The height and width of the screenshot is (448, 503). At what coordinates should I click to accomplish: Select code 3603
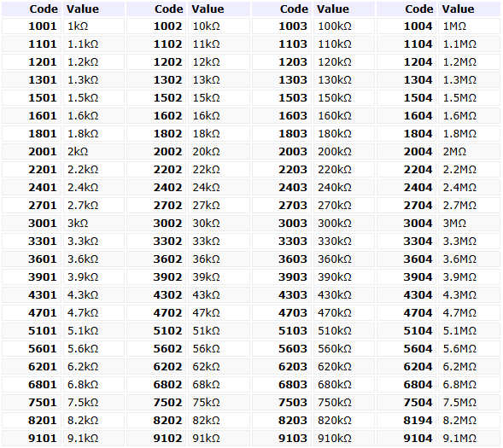click(281, 259)
